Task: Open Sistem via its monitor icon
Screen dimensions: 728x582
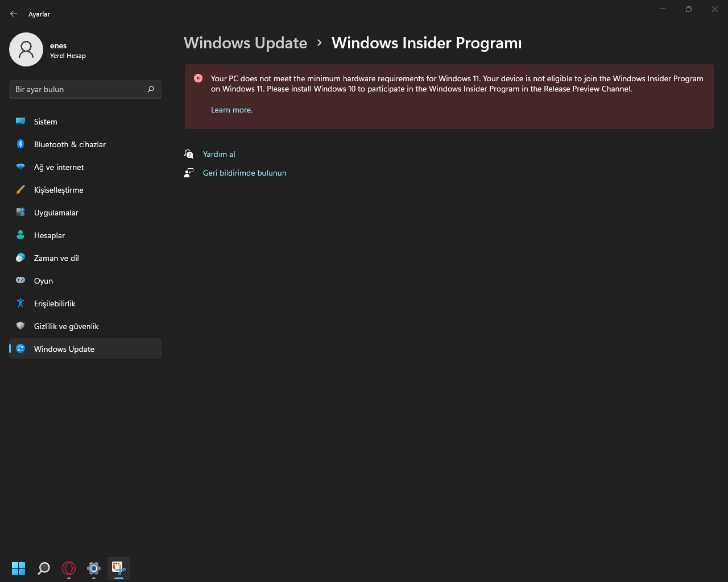Action: [x=20, y=122]
